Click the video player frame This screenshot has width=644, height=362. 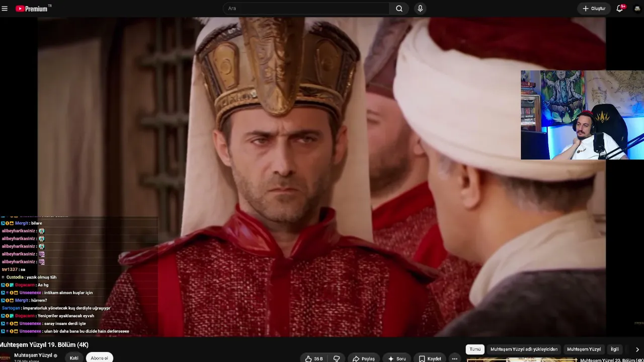click(x=322, y=177)
